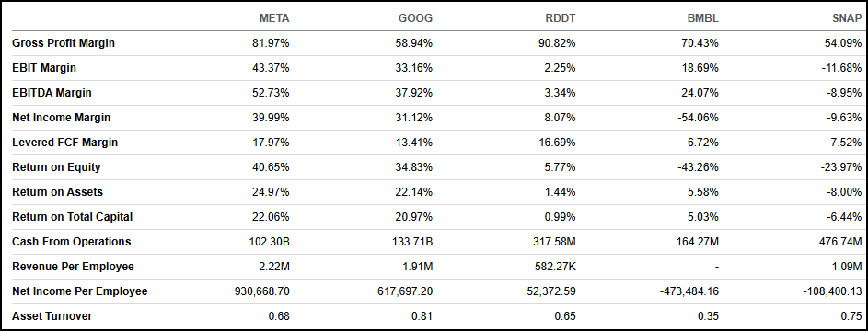Image resolution: width=868 pixels, height=331 pixels.
Task: Click the BMBL column header
Action: coord(703,18)
